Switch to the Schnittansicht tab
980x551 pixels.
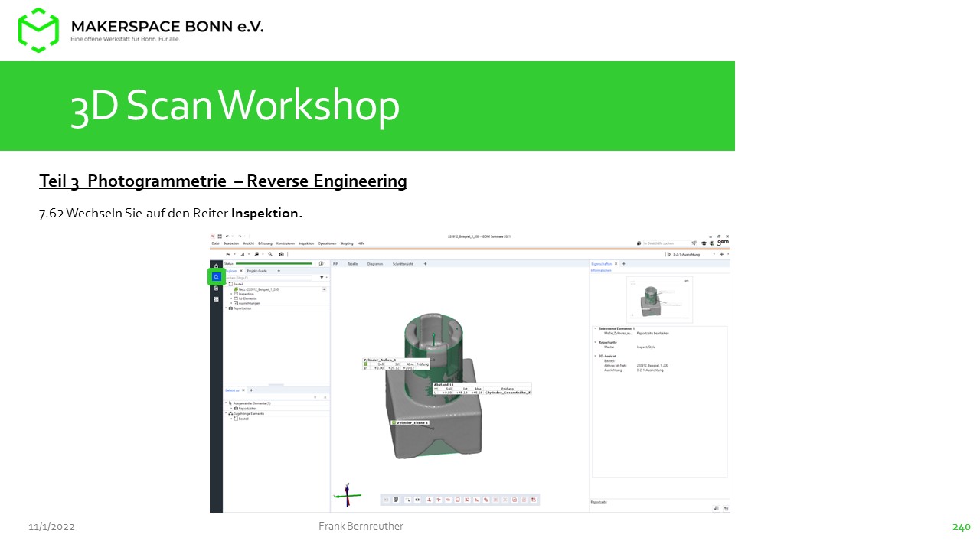(403, 264)
